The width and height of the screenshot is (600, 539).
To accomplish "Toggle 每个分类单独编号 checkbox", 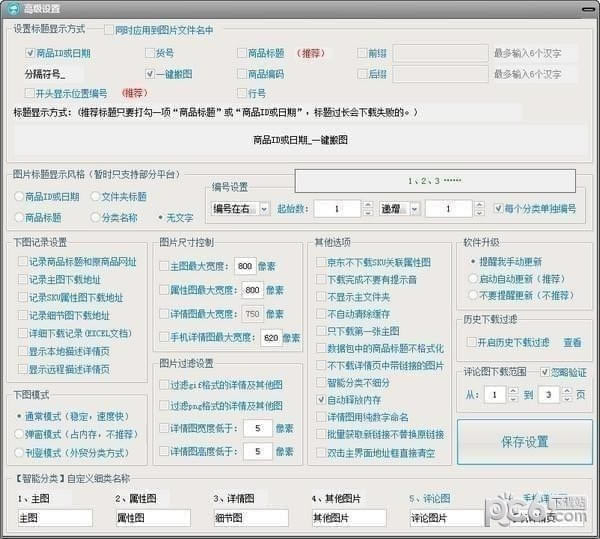I will pyautogui.click(x=500, y=209).
